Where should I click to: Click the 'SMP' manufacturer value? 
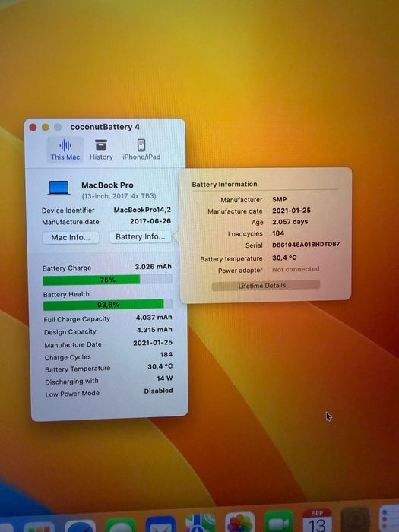279,199
